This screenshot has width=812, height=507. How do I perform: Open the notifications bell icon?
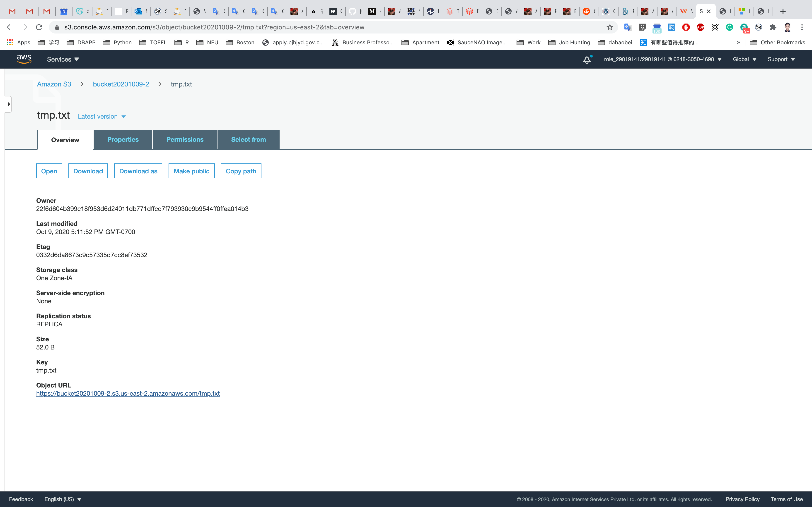pos(587,60)
